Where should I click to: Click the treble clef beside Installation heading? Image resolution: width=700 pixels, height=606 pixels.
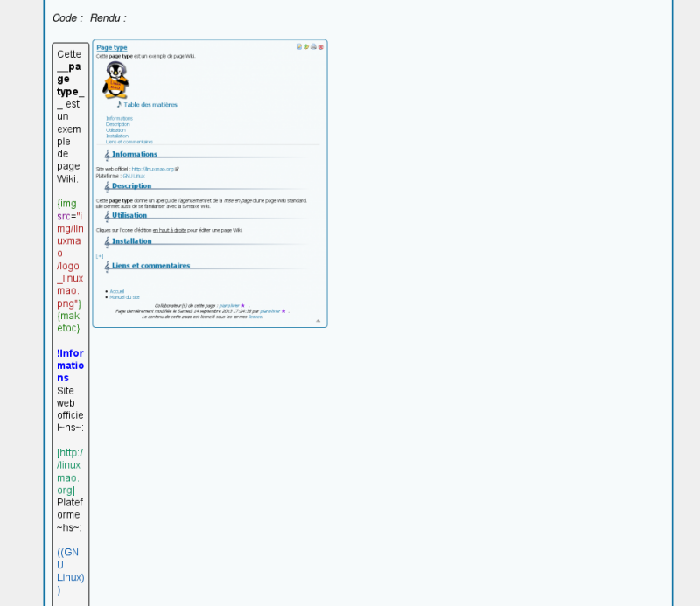[107, 242]
